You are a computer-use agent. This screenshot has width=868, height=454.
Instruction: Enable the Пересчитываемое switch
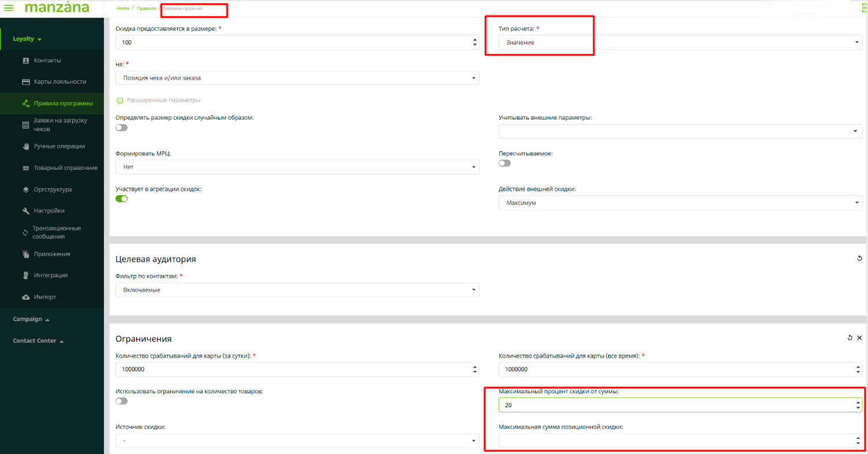click(x=504, y=163)
